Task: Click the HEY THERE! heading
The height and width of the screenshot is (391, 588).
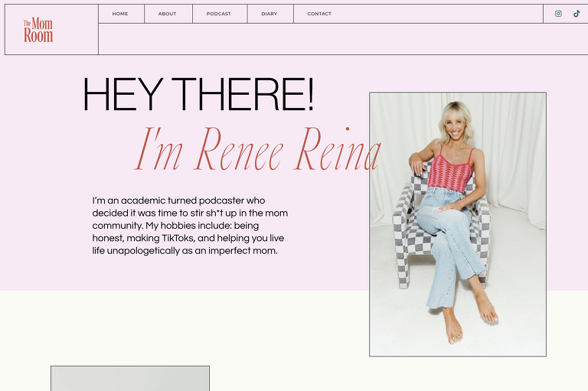Action: coord(198,95)
